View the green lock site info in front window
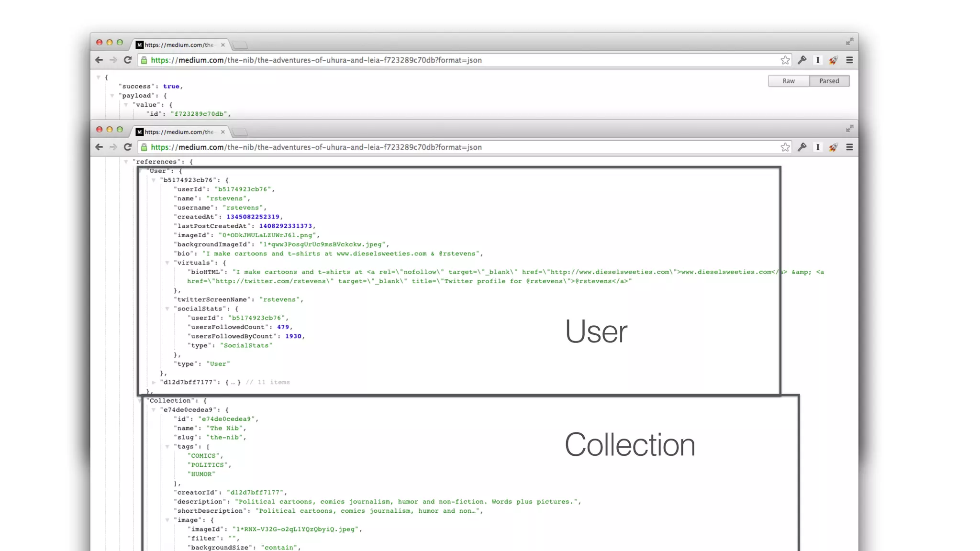The image size is (980, 551). 144,147
